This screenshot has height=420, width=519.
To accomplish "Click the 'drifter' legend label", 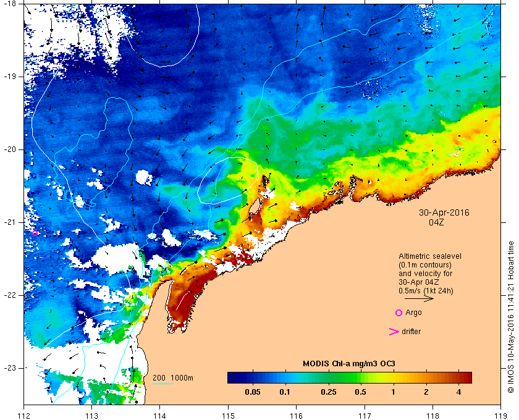I will [411, 332].
